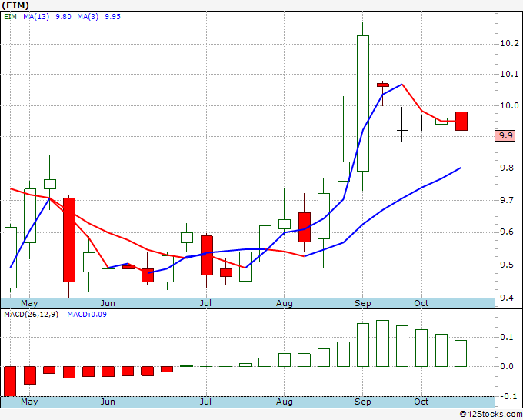Click the MACD(26,12,9) indicator label
This screenshot has width=523, height=420.
pyautogui.click(x=31, y=315)
